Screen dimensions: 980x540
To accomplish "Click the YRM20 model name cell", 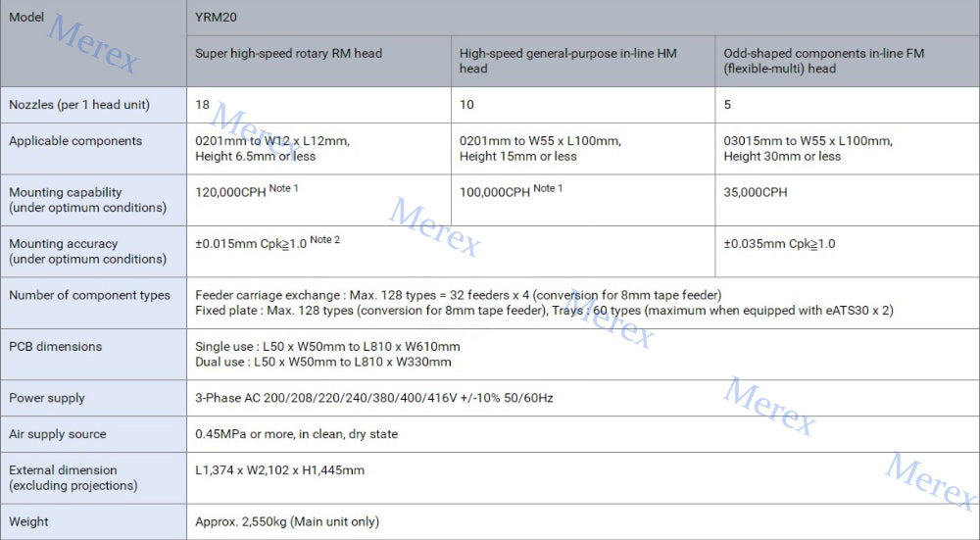I will click(217, 17).
